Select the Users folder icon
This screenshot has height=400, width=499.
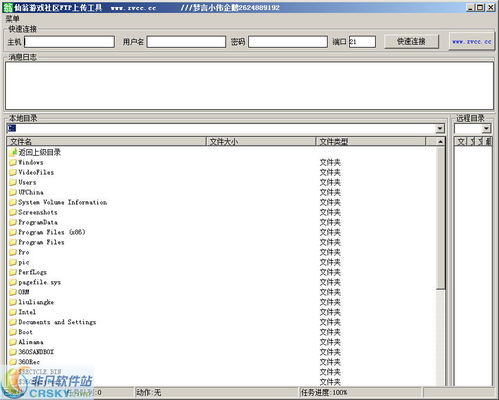[13, 182]
